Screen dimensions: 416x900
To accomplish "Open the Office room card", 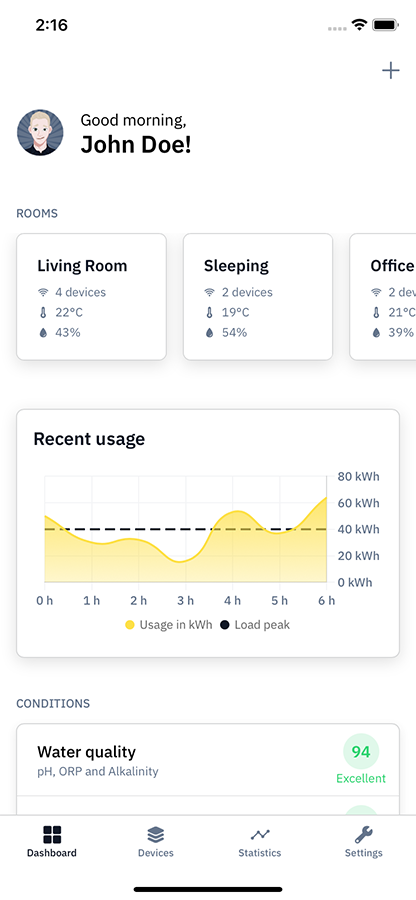I will click(383, 297).
